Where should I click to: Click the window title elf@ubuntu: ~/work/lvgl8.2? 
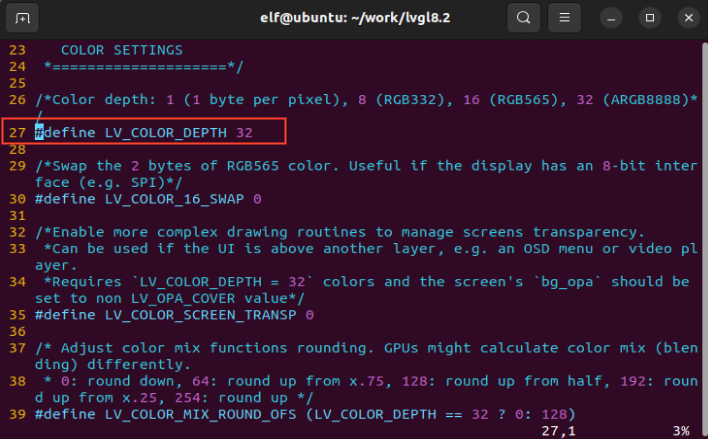coord(355,18)
